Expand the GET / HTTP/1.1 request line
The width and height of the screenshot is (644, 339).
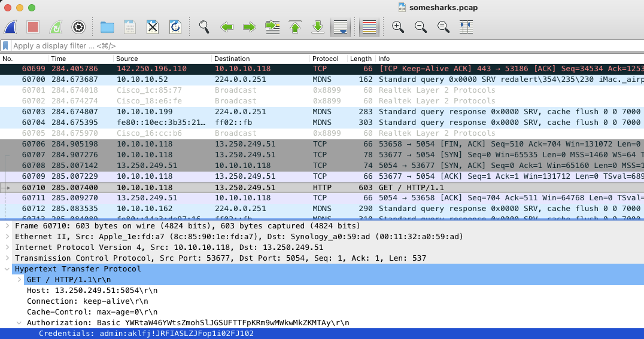point(19,279)
